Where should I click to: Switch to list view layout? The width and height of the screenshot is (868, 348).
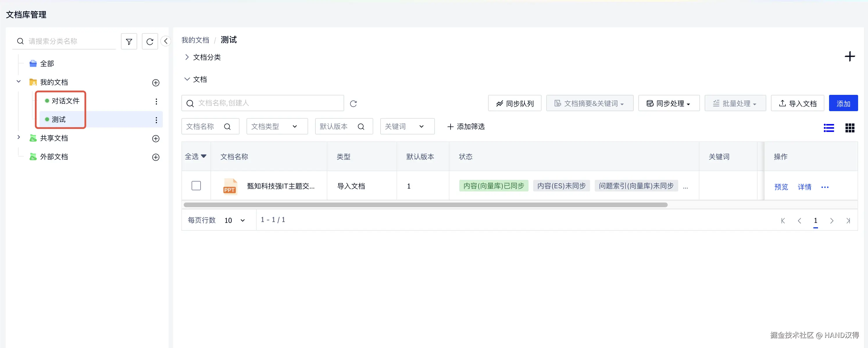point(828,128)
